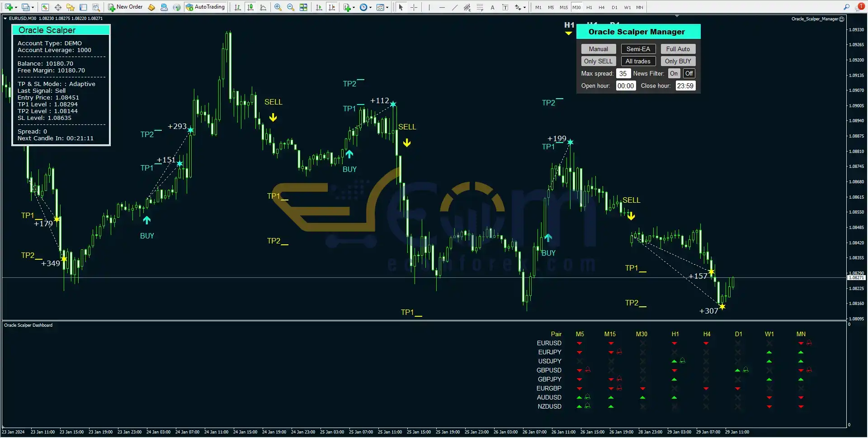Switch to M1 timeframe

point(538,7)
